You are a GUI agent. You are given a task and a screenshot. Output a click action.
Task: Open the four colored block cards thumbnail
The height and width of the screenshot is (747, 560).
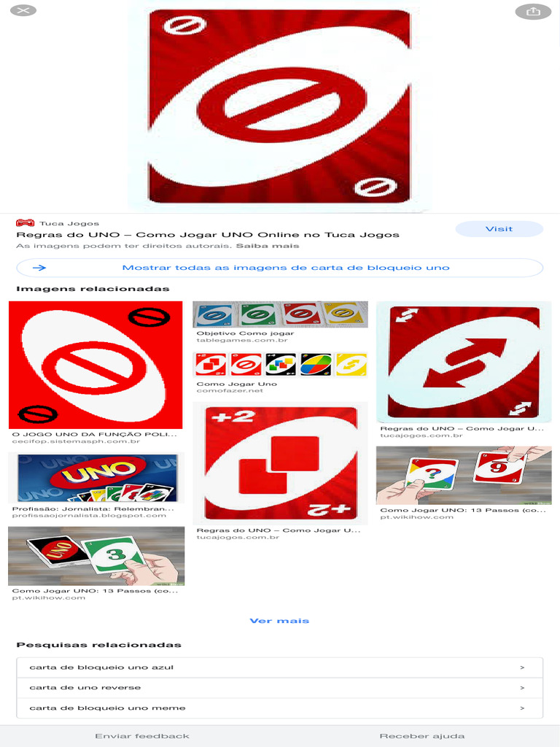click(280, 314)
